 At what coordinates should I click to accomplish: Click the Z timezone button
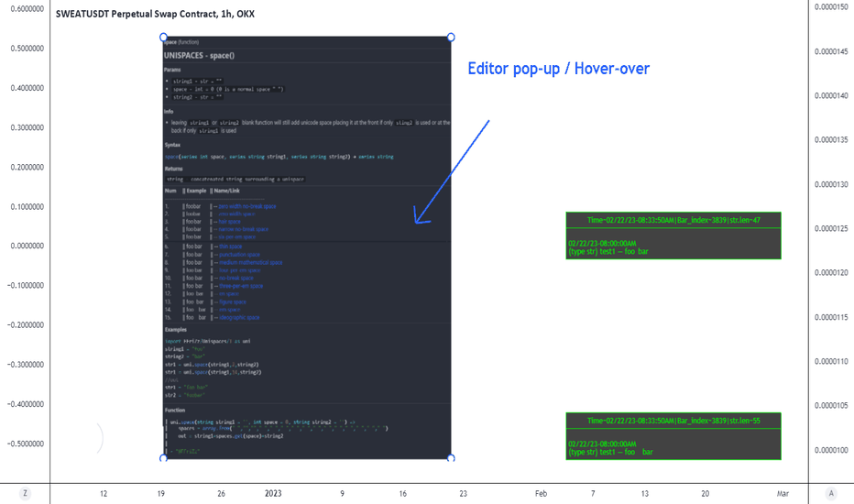(25, 494)
